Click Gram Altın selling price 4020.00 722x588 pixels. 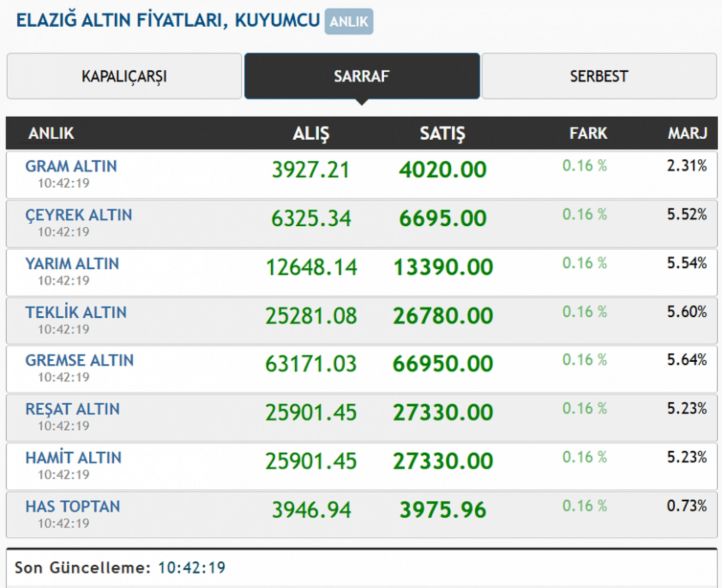[443, 170]
